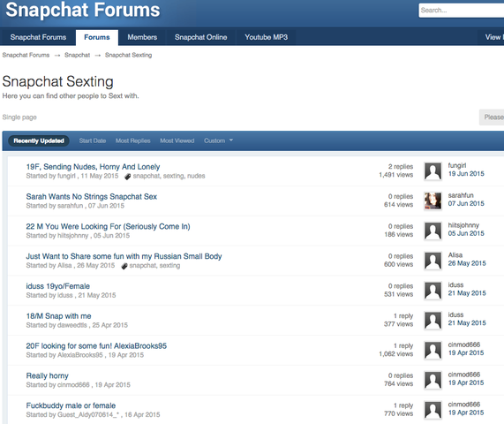Viewport: 504px width, 424px height.
Task: Open '19F, Sending Nudes, Horny And Lonely' topic
Action: (x=93, y=167)
